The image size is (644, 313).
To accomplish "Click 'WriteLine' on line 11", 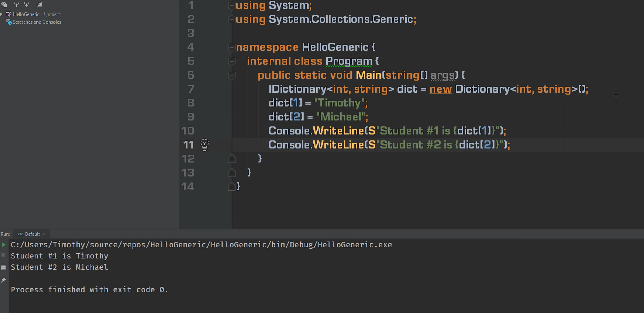I will [x=339, y=145].
